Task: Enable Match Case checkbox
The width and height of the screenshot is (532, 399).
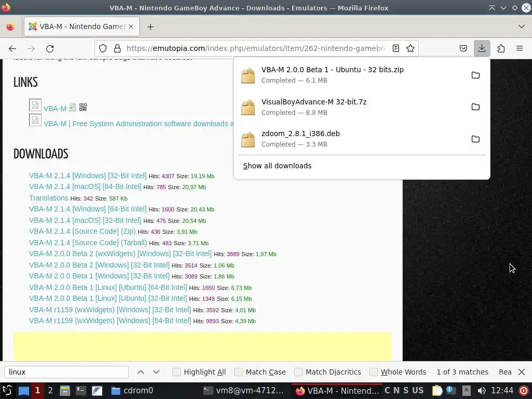Action: click(238, 372)
